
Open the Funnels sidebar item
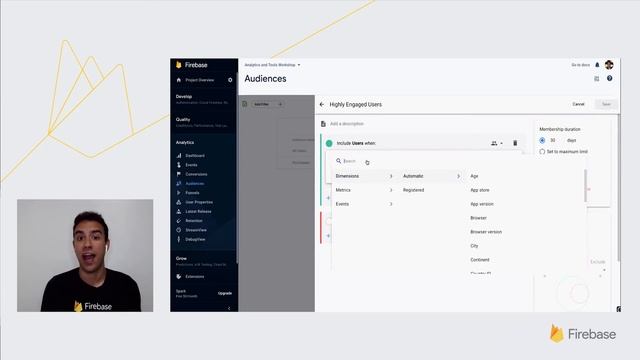(x=192, y=193)
